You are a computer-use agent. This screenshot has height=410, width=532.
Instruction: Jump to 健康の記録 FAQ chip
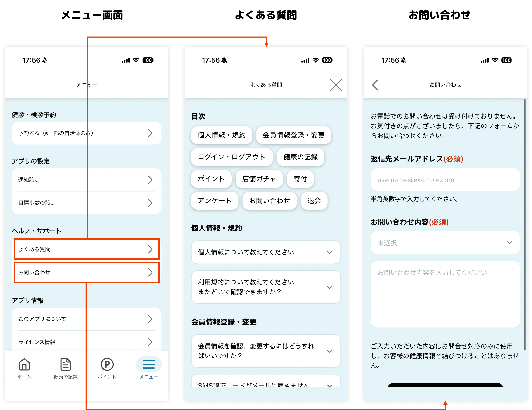pos(300,157)
